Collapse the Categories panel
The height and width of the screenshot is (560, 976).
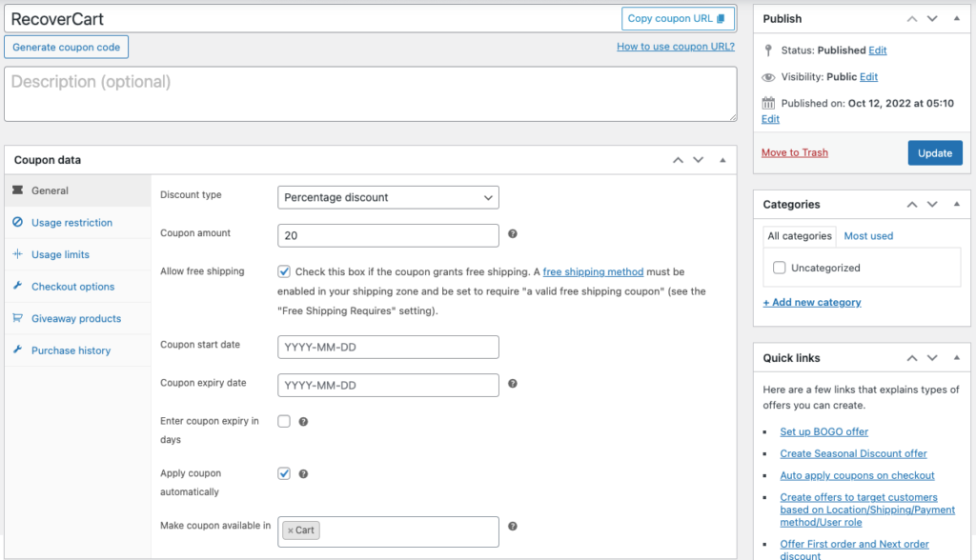coord(957,204)
